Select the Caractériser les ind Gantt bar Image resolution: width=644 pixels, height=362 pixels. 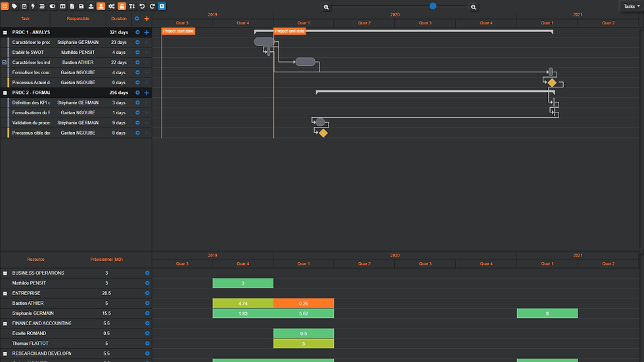305,62
